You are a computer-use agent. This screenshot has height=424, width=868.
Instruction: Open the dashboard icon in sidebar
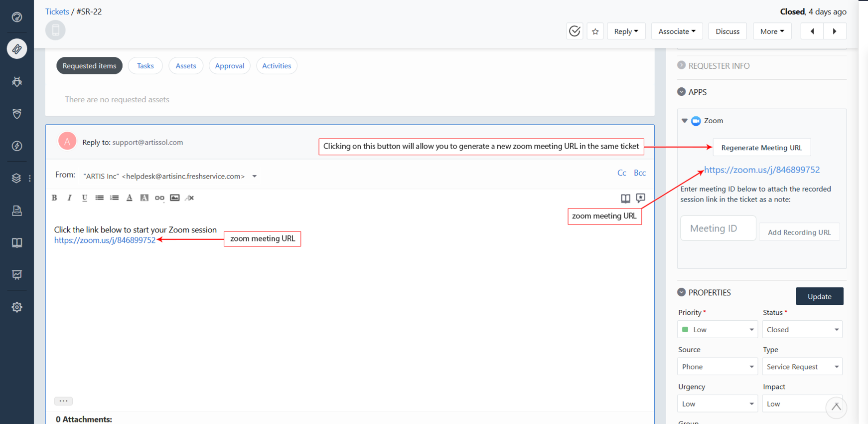(17, 17)
